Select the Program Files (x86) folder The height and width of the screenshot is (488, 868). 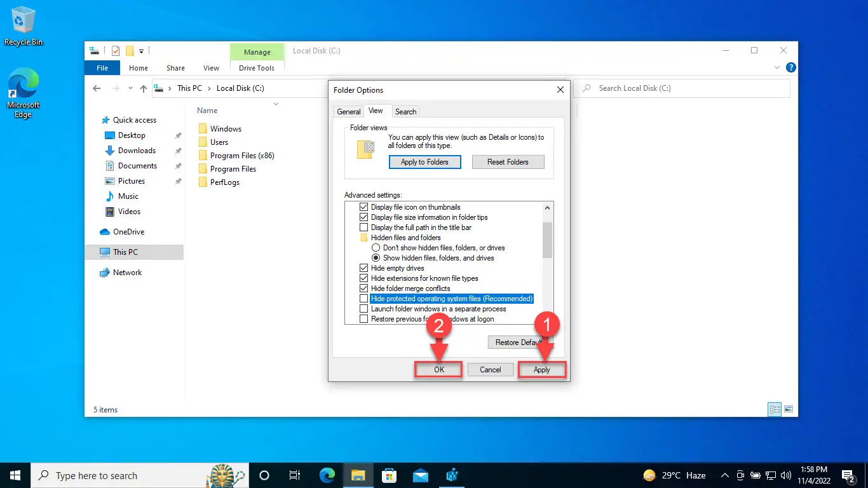point(242,156)
